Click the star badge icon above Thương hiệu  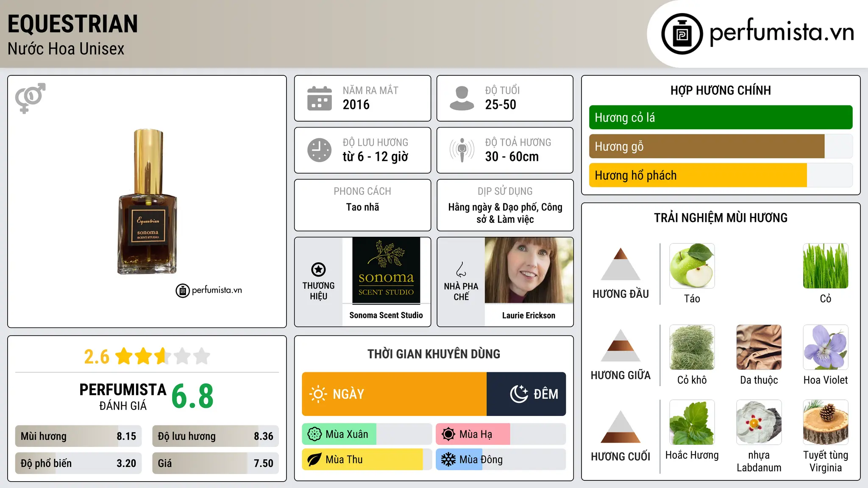tap(318, 269)
